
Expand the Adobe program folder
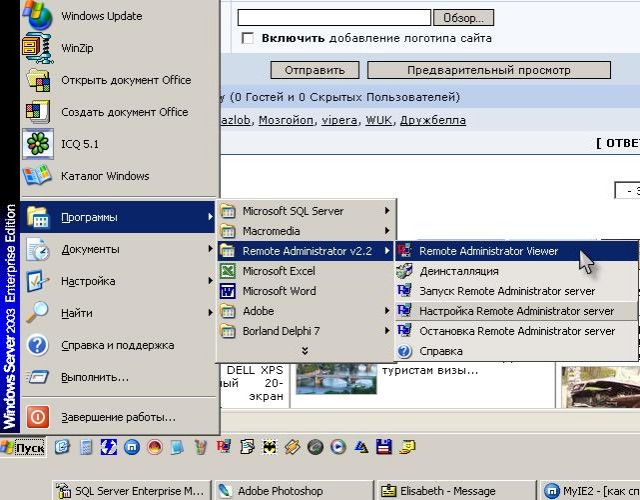pyautogui.click(x=305, y=311)
